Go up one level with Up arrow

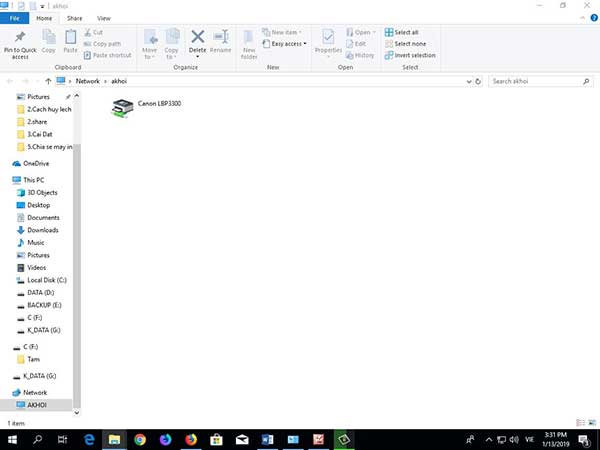pyautogui.click(x=48, y=81)
